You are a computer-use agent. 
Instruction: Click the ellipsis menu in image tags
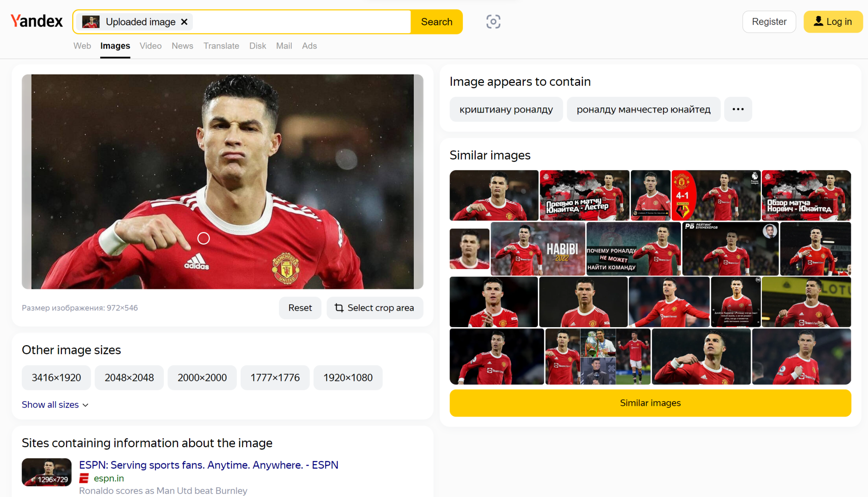pos(740,109)
